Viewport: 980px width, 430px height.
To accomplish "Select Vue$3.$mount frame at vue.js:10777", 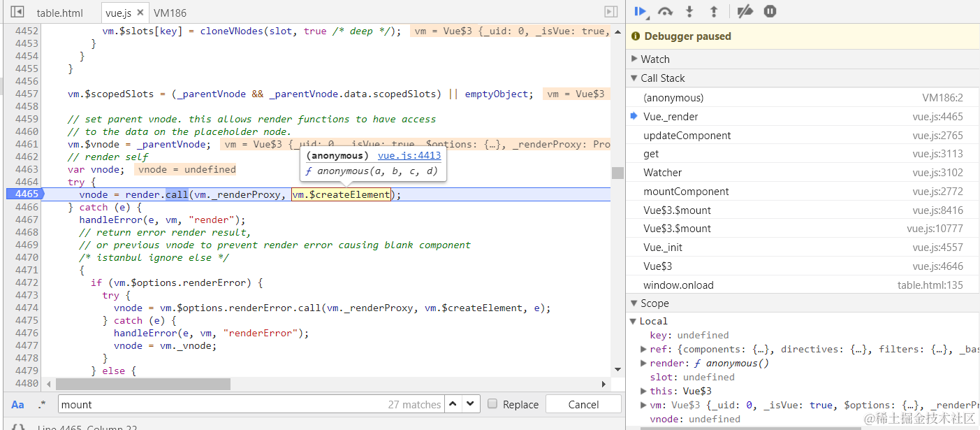I will click(x=803, y=229).
